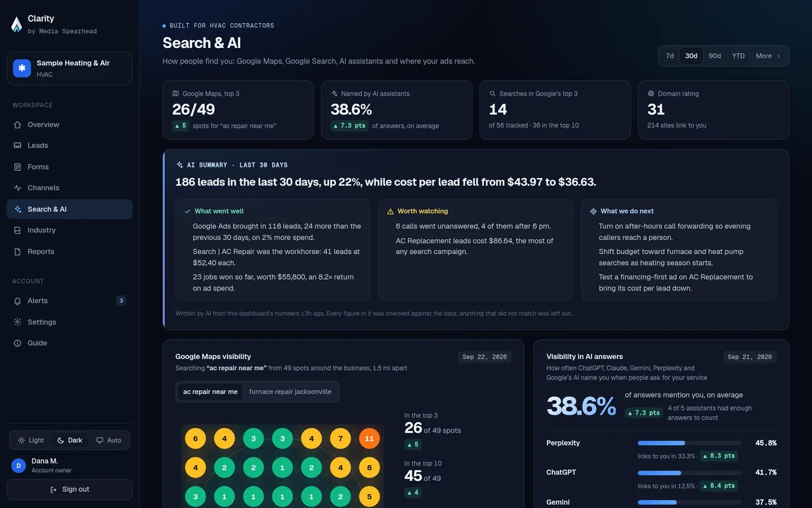Click the Dana M. avatar circle
812x508 pixels.
point(19,465)
